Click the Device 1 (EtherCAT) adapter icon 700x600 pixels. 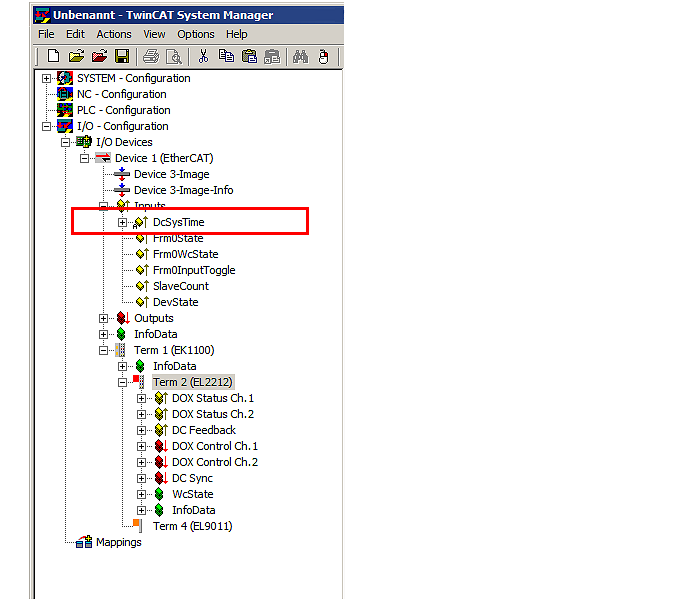[103, 158]
